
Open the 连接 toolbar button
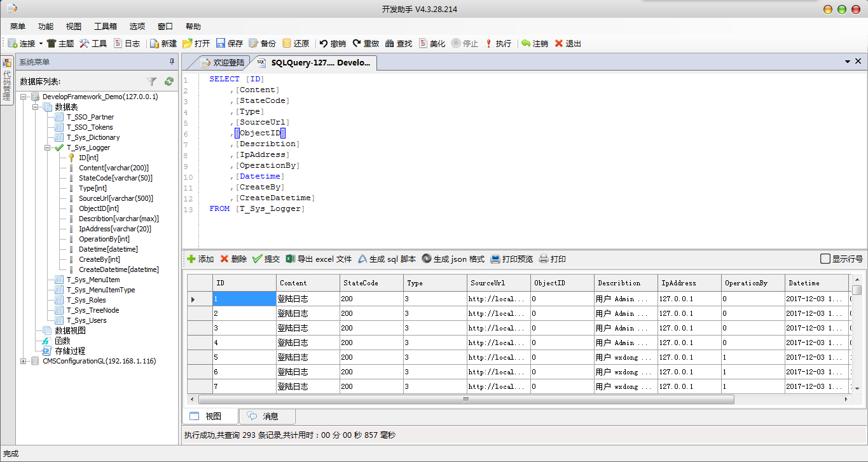pos(22,44)
